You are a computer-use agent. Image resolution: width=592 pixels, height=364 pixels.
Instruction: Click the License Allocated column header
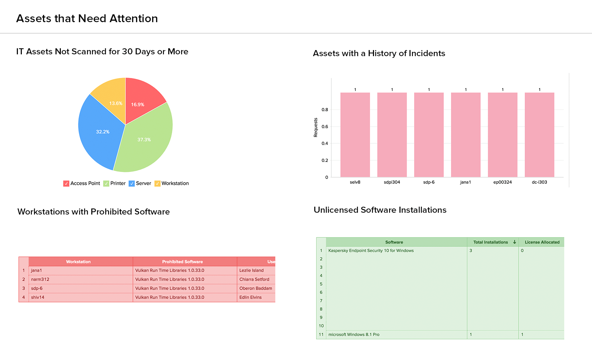tap(542, 242)
